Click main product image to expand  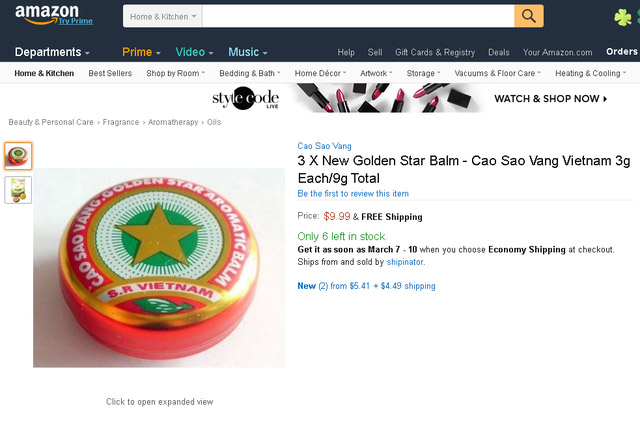(x=159, y=268)
